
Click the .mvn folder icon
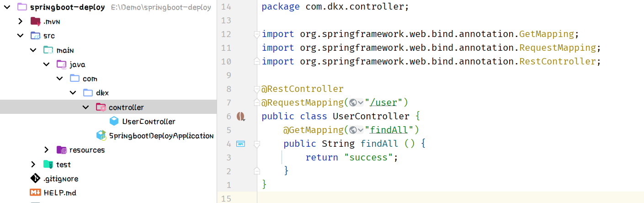click(35, 21)
